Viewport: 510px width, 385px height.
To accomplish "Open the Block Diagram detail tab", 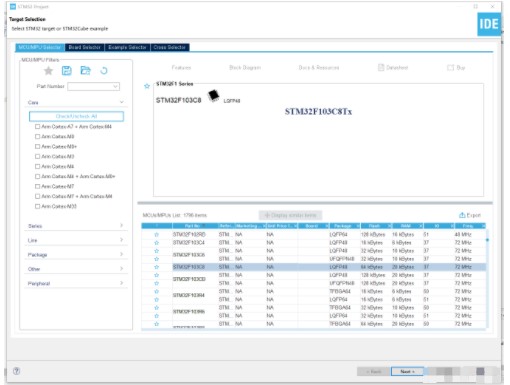I will point(245,68).
